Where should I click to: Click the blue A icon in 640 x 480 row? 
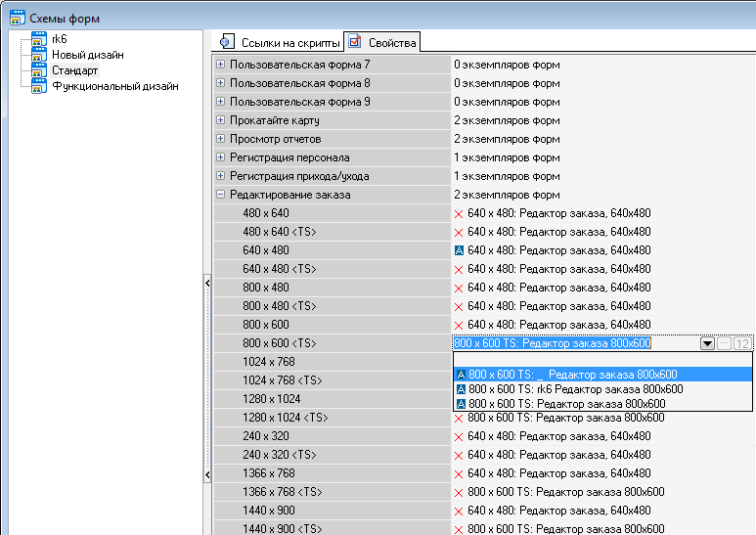459,250
